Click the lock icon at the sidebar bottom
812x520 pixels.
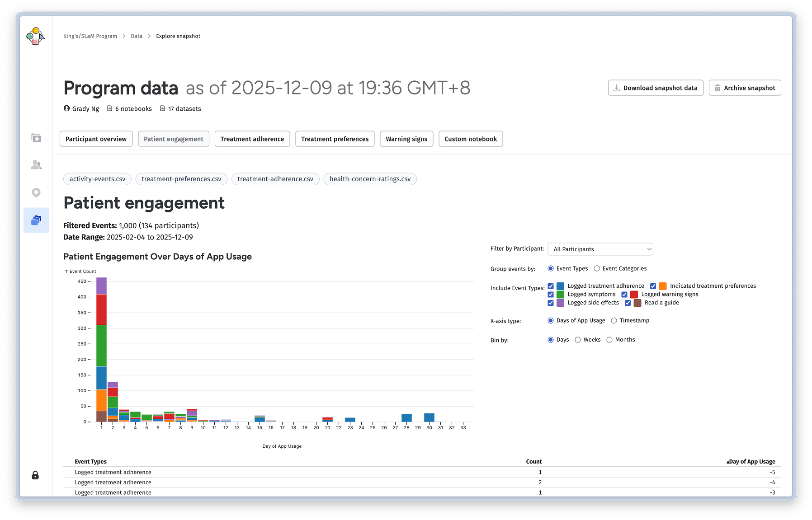click(36, 475)
